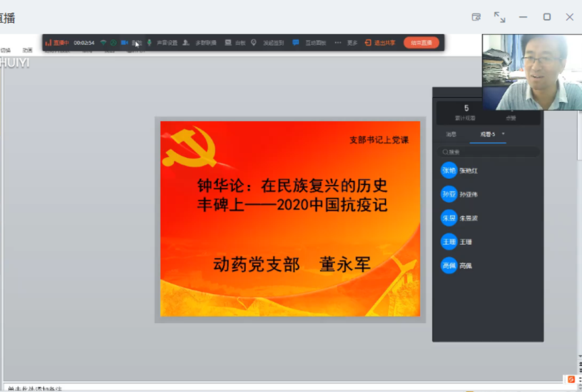Click the green wifi signal icon
Viewport: 582px width, 392px height.
[103, 43]
